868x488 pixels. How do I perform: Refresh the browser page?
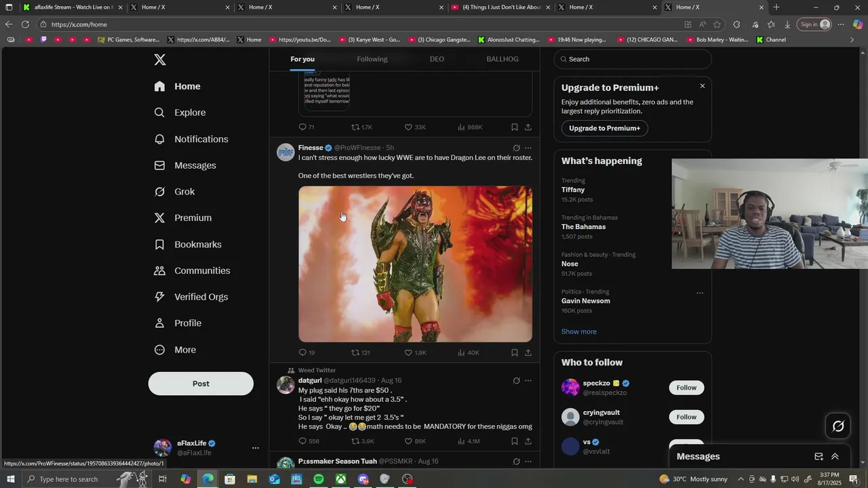pyautogui.click(x=25, y=24)
